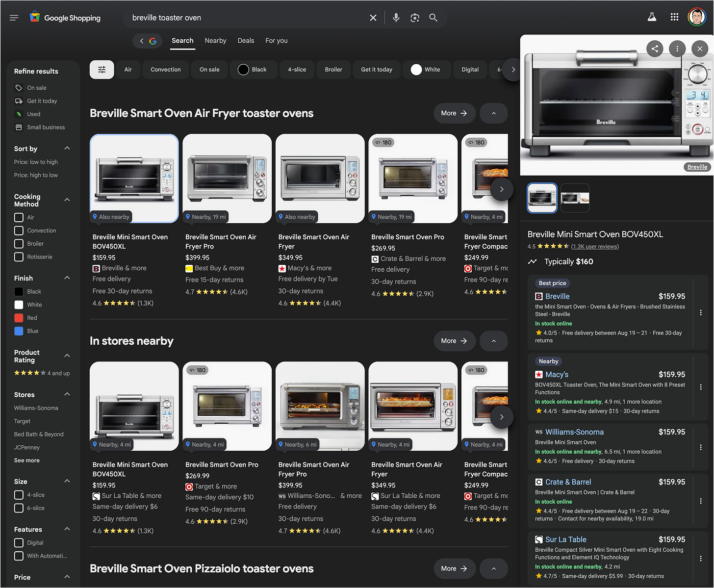The height and width of the screenshot is (588, 714).
Task: Select the Black finish swatch
Action: pos(19,291)
